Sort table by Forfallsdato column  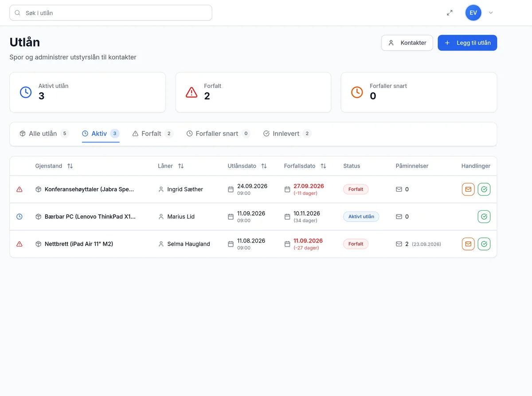(x=323, y=166)
